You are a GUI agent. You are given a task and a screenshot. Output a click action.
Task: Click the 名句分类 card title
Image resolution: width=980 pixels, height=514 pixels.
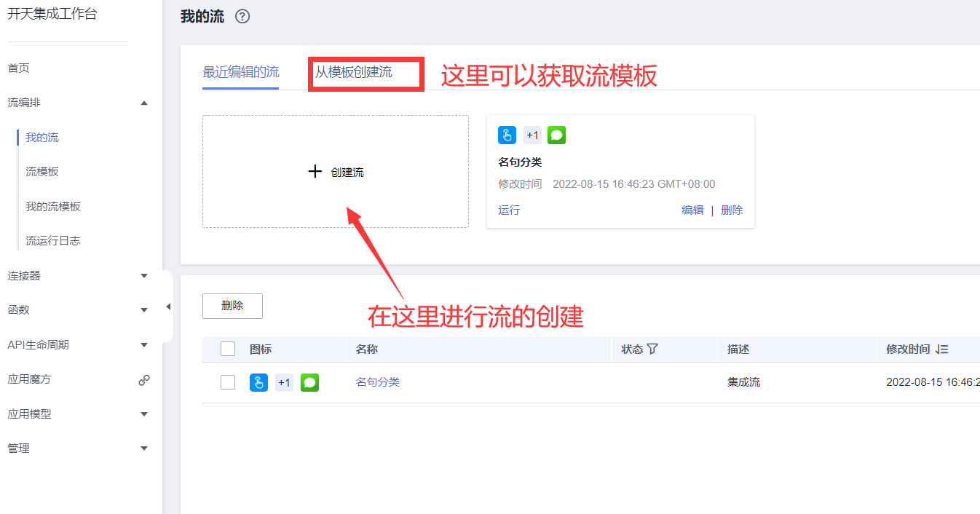pos(520,162)
